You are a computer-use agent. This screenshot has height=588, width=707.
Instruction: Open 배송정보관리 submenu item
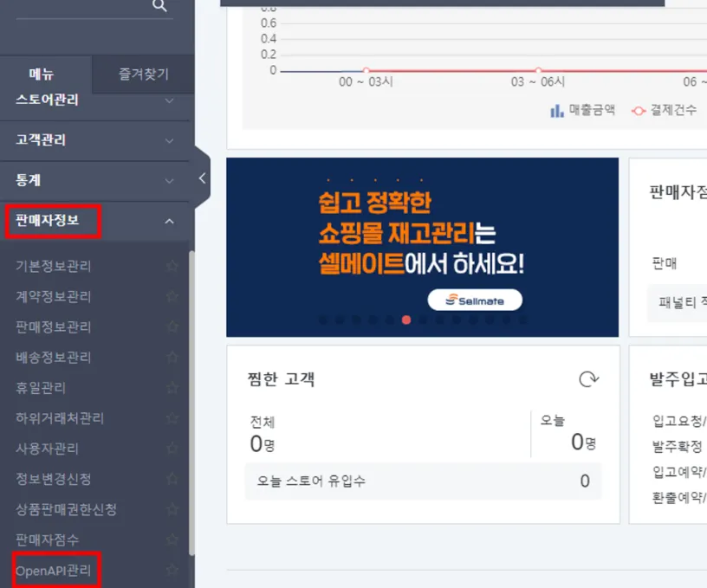[x=53, y=358]
